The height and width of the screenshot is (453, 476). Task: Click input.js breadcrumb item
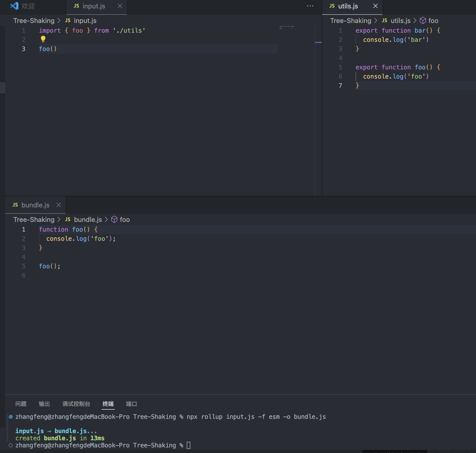(x=85, y=21)
